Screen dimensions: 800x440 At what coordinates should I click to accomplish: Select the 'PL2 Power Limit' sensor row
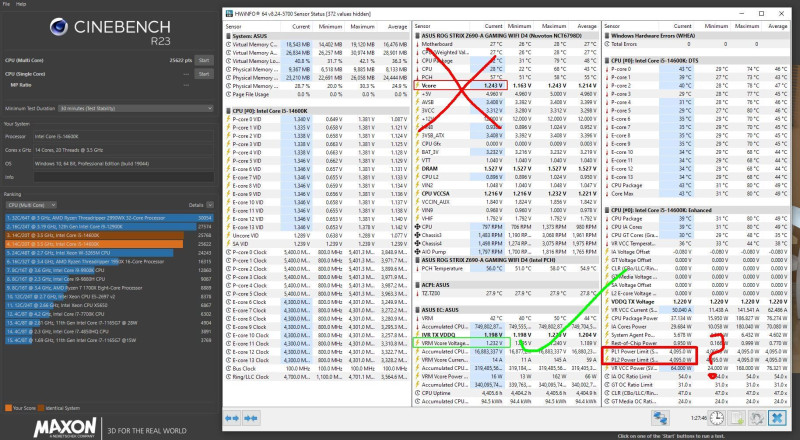click(696, 359)
